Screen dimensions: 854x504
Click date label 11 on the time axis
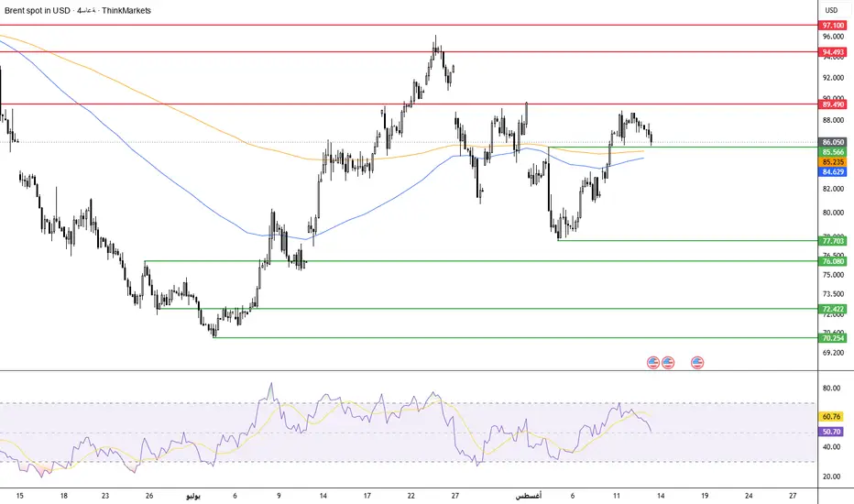[617, 496]
